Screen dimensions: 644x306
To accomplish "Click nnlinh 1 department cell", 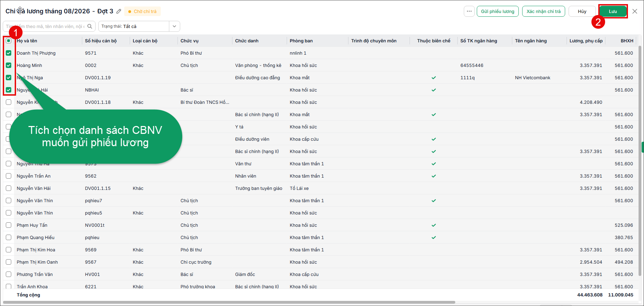I will tap(298, 53).
